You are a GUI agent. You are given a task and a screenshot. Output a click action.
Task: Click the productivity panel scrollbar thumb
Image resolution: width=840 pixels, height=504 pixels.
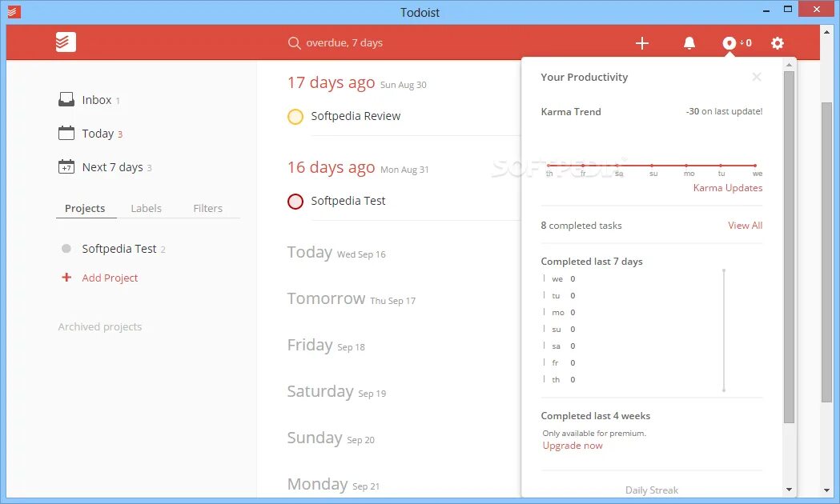click(789, 246)
